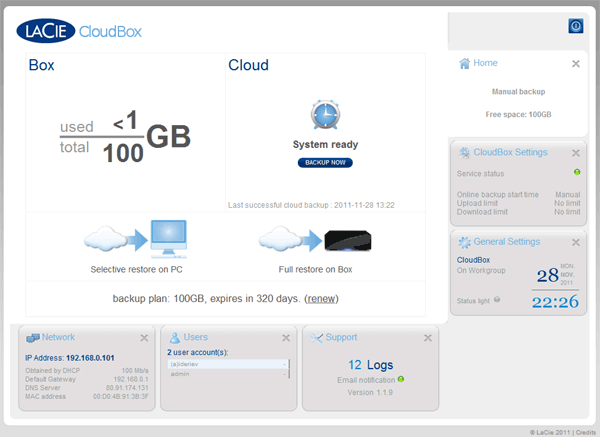Screen dimensions: 600x437
Task: Click the Box panel heading
Action: [x=41, y=65]
